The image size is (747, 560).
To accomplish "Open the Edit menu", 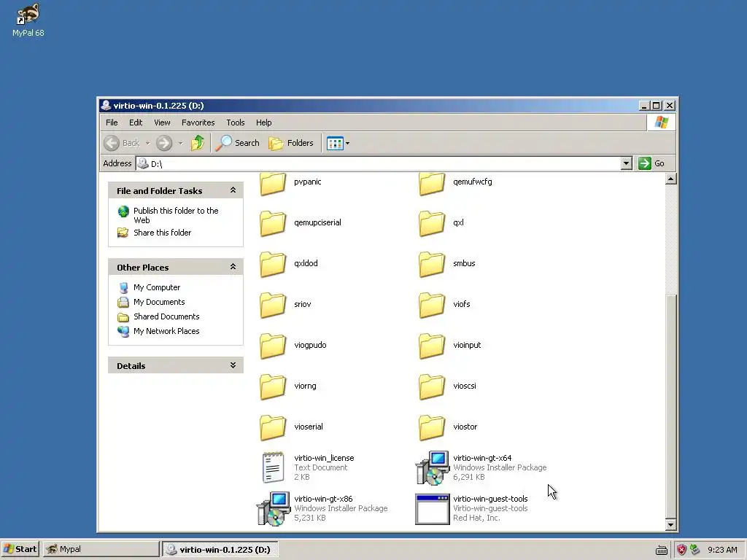I will pos(136,122).
